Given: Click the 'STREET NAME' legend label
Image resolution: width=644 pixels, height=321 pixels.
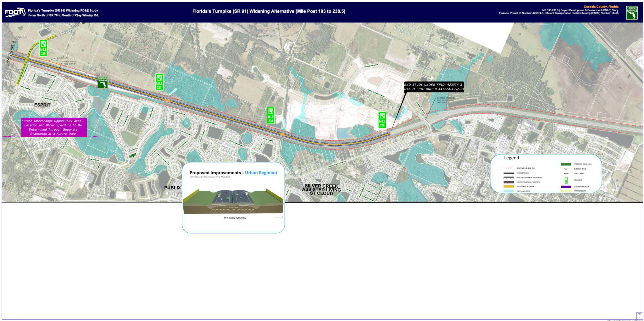Looking at the screenshot, I should point(579,173).
